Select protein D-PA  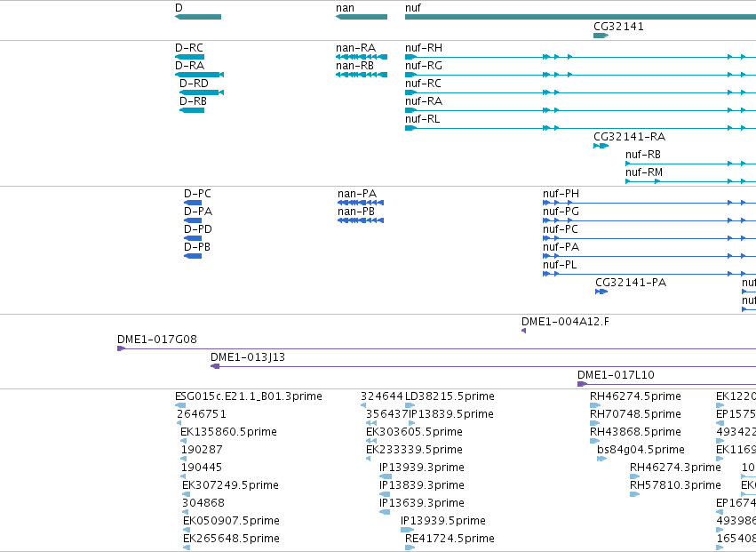[x=193, y=220]
